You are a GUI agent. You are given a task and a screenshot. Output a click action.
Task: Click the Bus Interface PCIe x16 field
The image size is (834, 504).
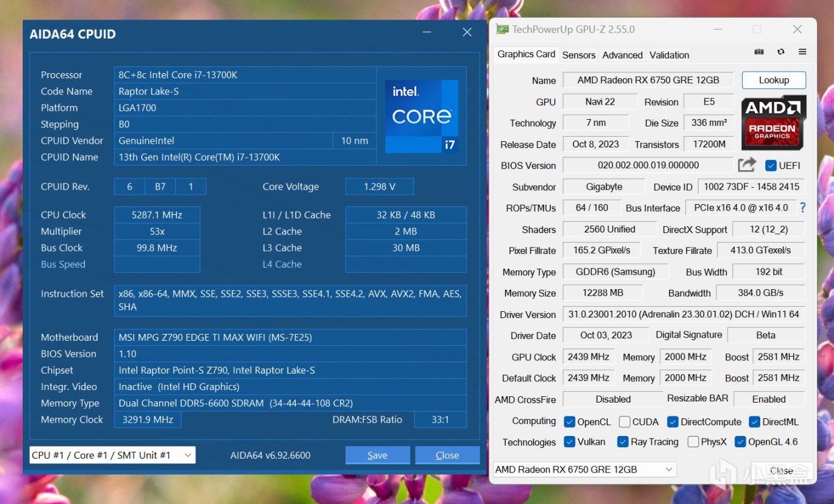point(741,208)
